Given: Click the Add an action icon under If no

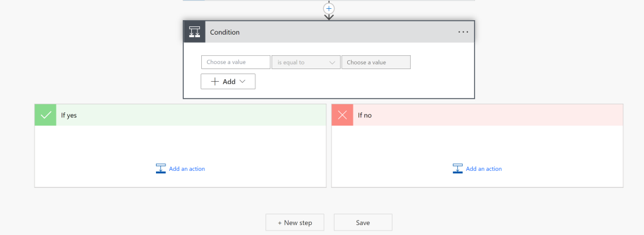Looking at the screenshot, I should (458, 168).
